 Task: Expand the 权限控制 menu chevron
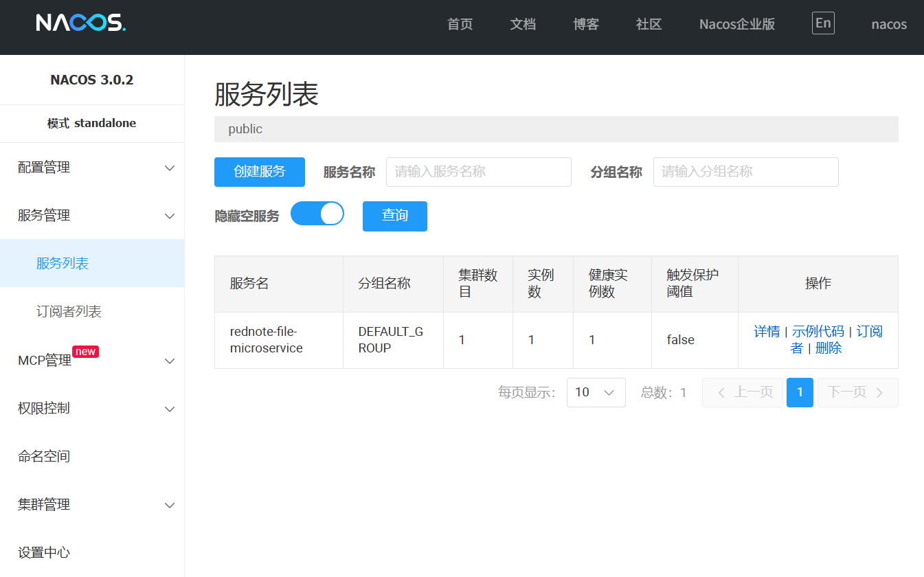coord(170,409)
